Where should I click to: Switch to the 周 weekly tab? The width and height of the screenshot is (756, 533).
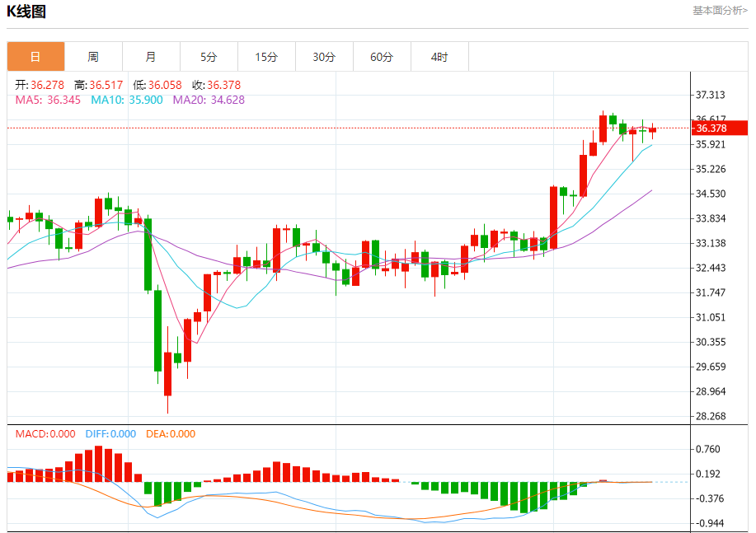93,57
